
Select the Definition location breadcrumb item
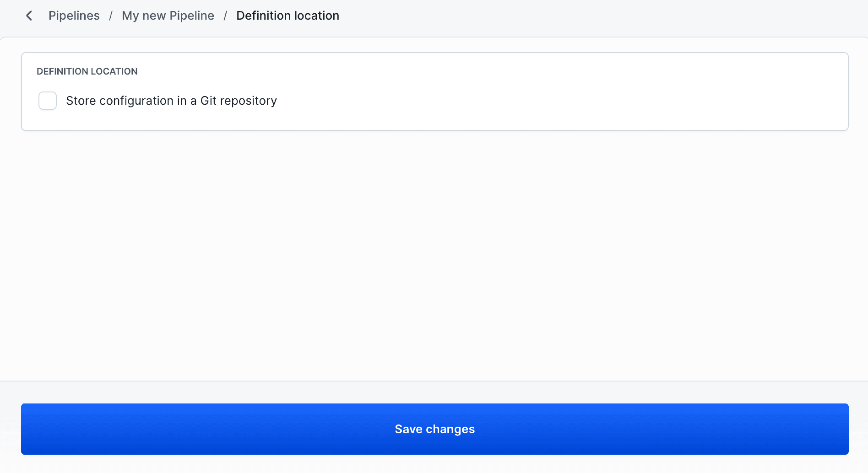pos(288,15)
